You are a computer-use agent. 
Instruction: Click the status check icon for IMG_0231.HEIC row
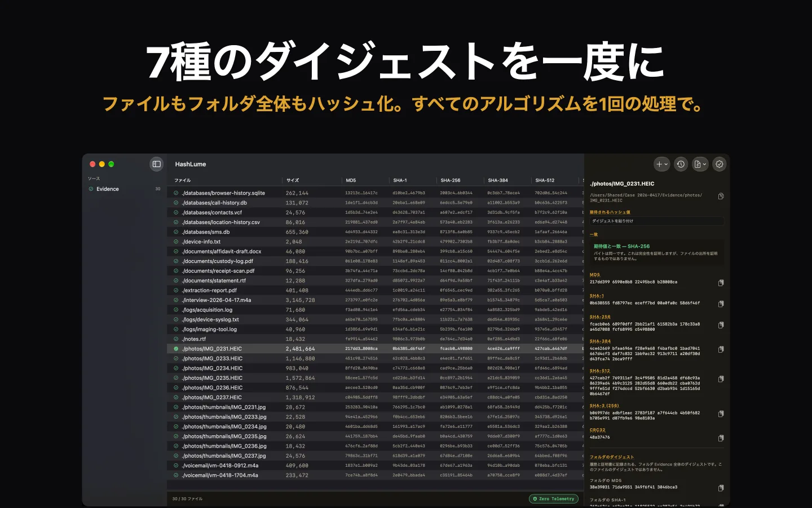176,349
